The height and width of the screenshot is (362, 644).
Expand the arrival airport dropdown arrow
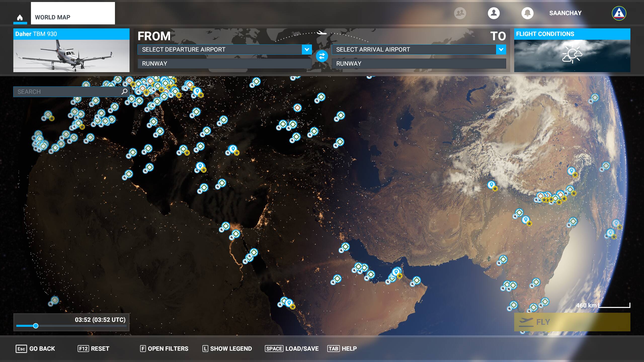click(x=501, y=50)
